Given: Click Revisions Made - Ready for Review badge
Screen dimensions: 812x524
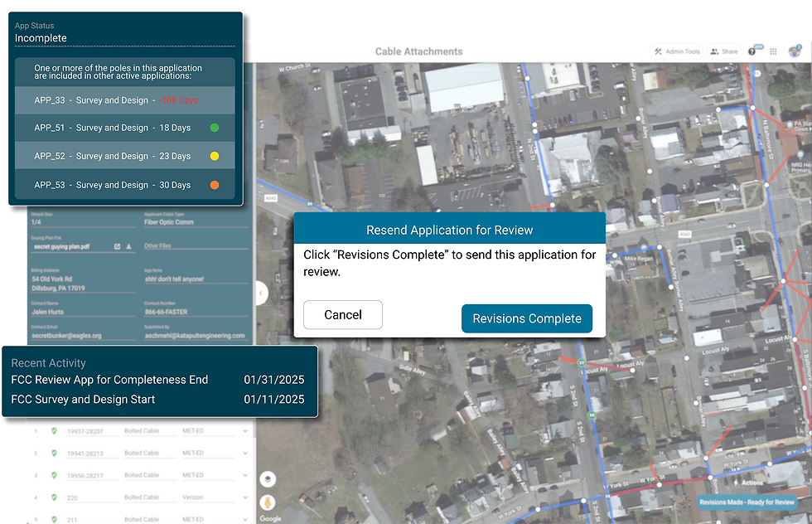Looking at the screenshot, I should point(747,502).
